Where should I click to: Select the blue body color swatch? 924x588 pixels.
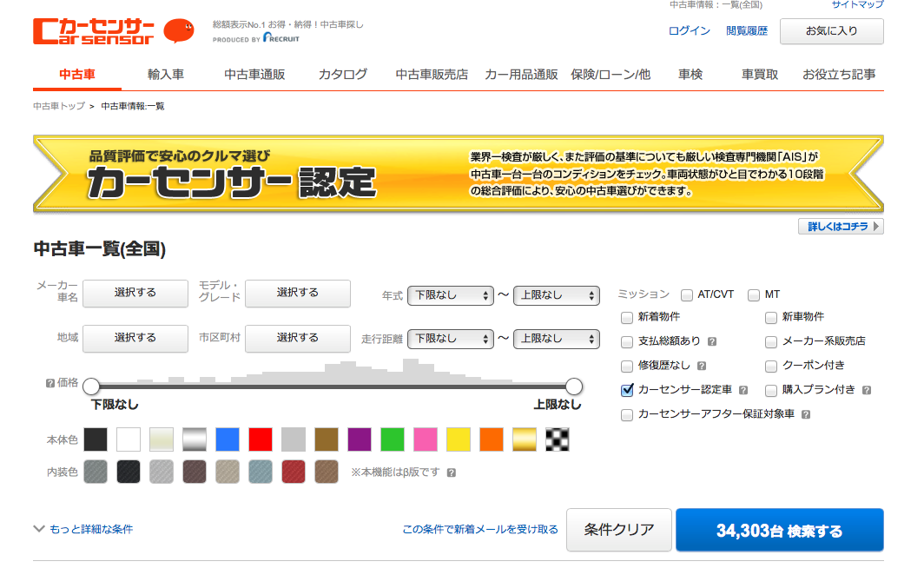coord(228,439)
